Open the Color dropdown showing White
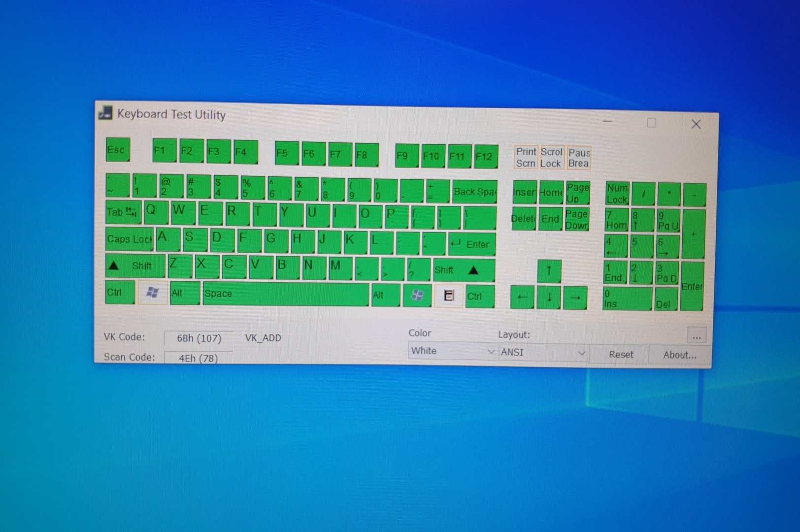The width and height of the screenshot is (800, 532). click(x=452, y=351)
